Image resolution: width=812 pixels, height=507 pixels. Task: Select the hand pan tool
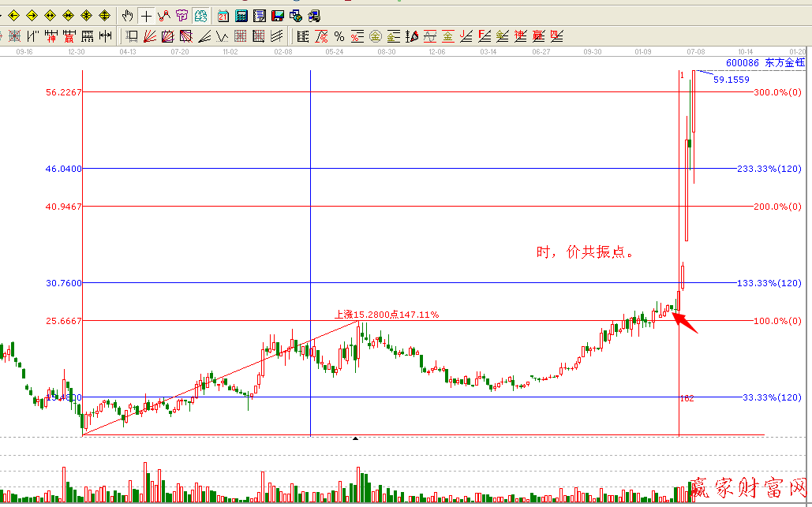(129, 16)
